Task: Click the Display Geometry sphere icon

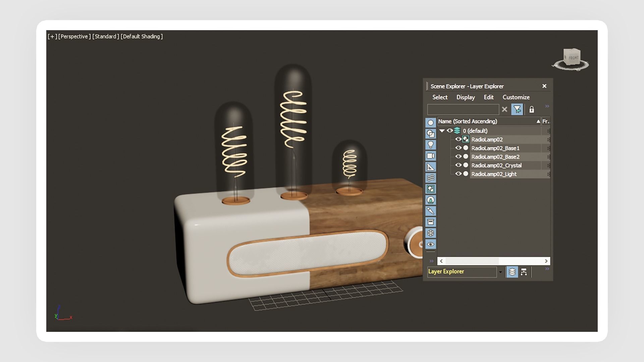Action: tap(431, 123)
